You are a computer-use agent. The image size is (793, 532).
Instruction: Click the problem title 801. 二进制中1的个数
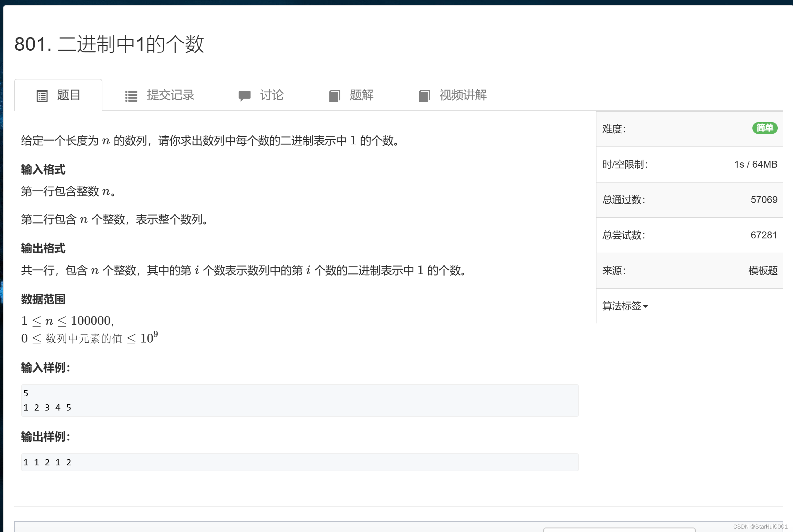(109, 44)
